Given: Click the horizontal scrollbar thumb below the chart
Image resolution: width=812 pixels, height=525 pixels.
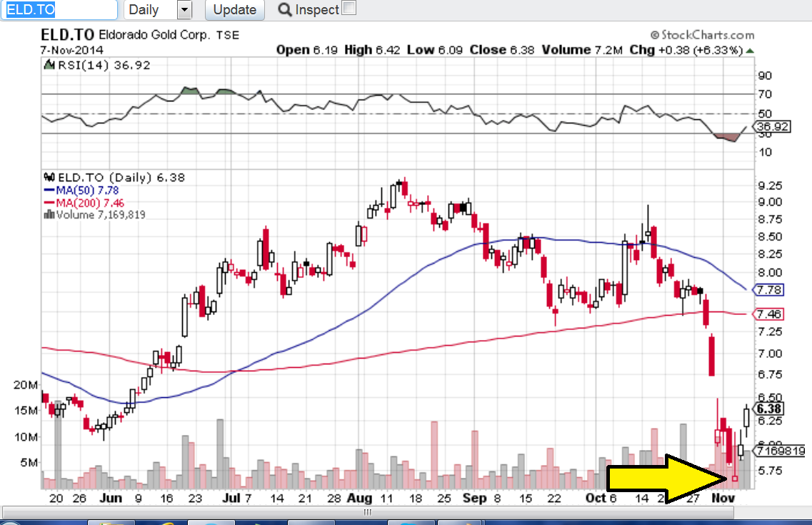Looking at the screenshot, I should point(368,512).
